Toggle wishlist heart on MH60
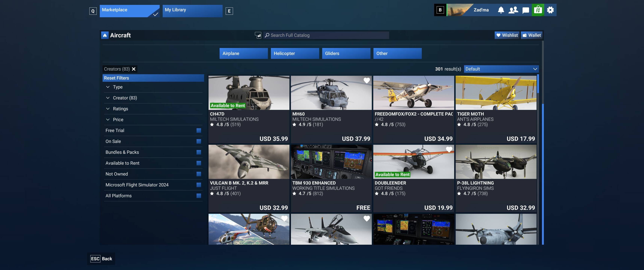644x270 pixels. [367, 81]
